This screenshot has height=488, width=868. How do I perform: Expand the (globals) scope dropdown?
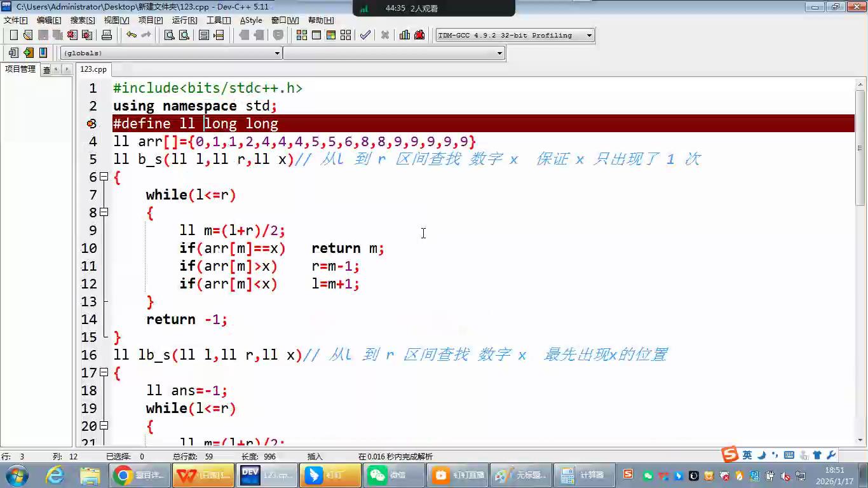(277, 53)
